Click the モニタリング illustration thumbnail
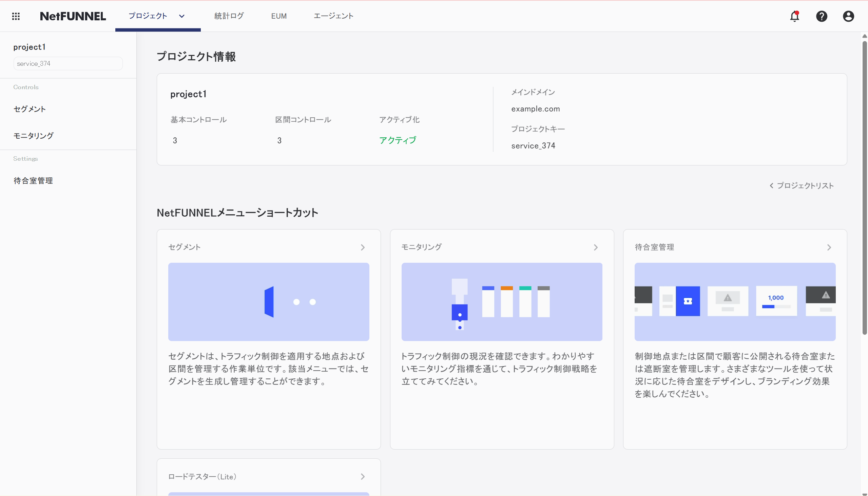Screen dimensions: 868x496 502,301
